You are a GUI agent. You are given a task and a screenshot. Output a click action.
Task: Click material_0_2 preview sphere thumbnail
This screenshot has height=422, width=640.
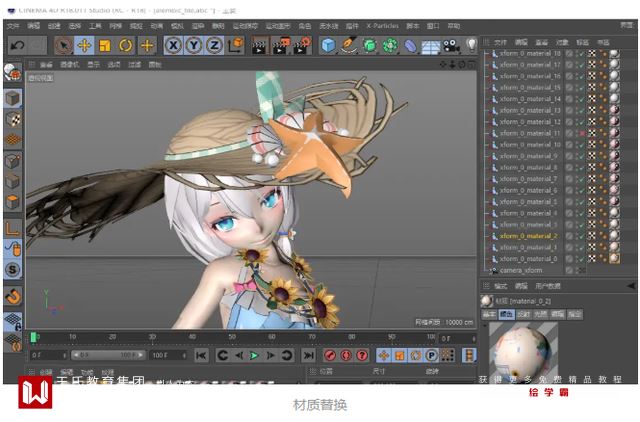(487, 301)
